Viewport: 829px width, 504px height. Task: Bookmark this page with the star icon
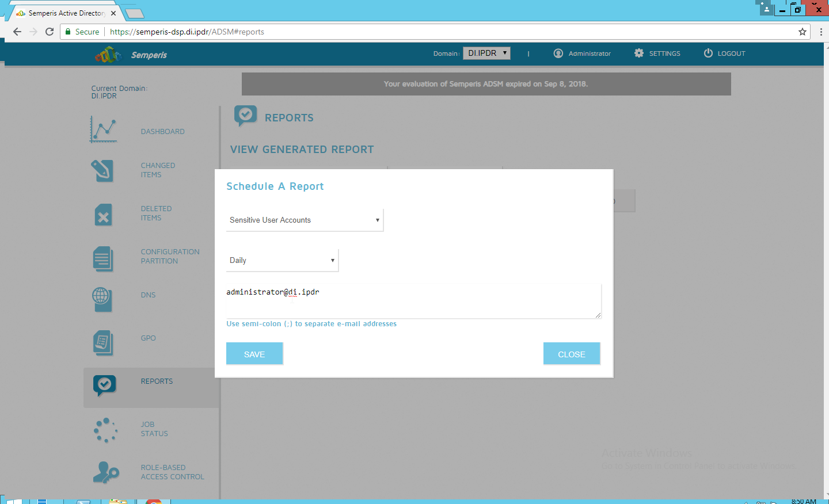(802, 32)
